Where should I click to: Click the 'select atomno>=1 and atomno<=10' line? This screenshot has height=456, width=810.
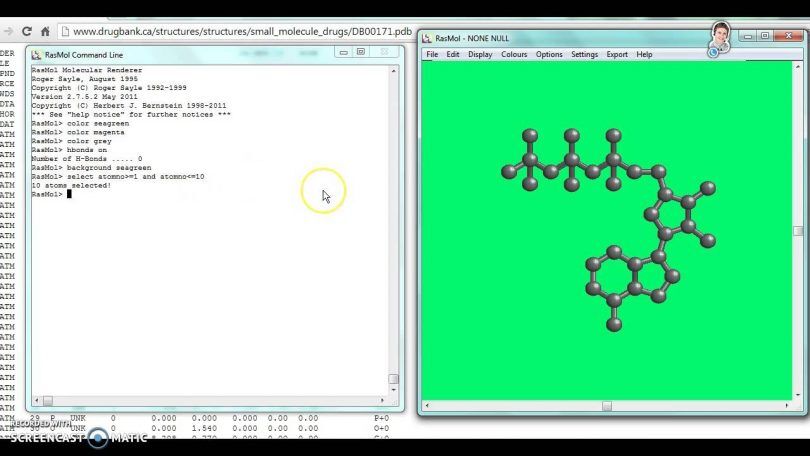(118, 177)
